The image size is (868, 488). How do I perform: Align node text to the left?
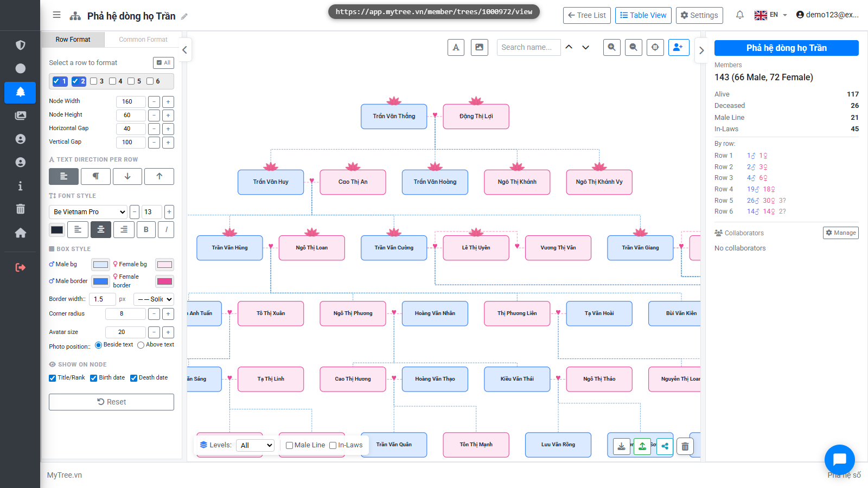coord(78,229)
